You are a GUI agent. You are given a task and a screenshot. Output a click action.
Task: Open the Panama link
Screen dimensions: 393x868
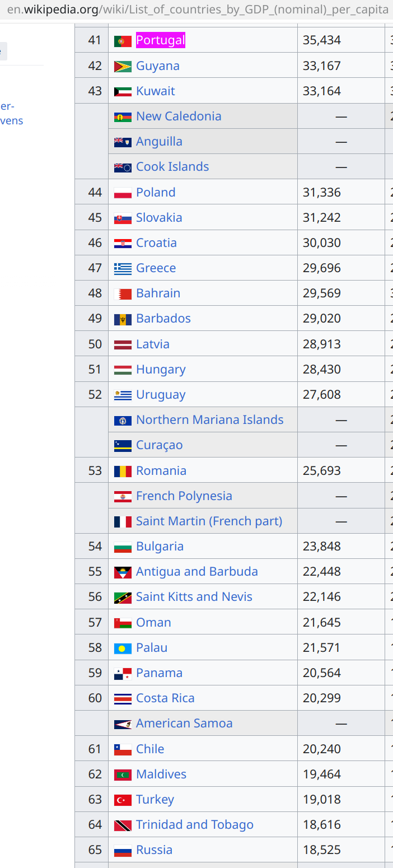click(160, 673)
